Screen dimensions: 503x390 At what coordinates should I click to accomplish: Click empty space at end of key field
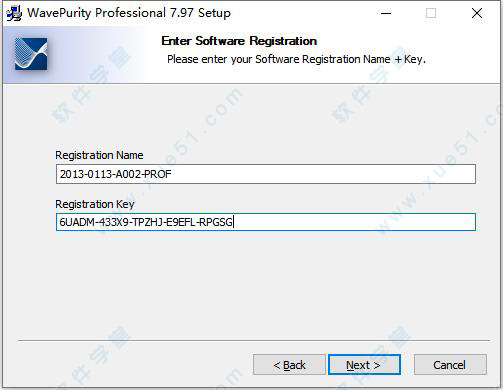tap(354, 222)
